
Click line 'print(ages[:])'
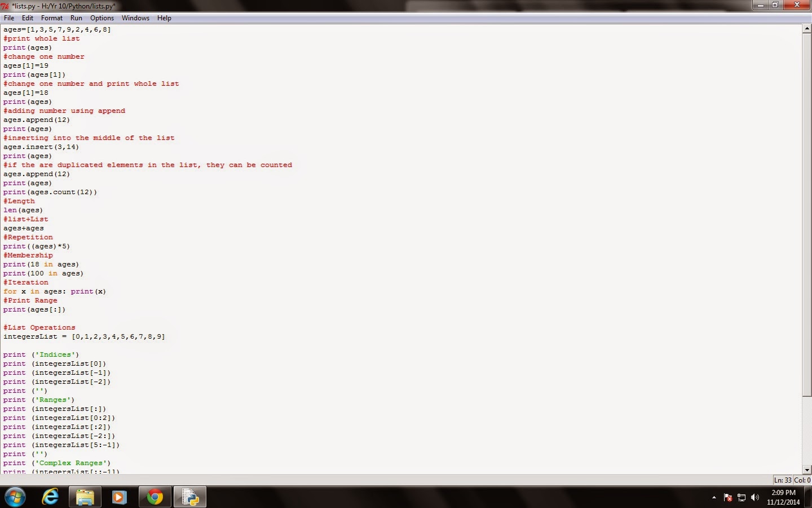pyautogui.click(x=34, y=309)
